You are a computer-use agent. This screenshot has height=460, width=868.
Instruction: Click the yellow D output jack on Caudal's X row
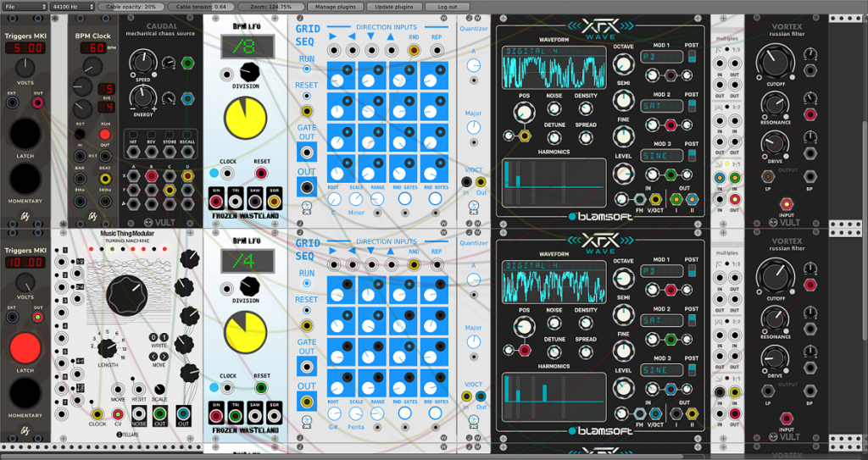(187, 176)
